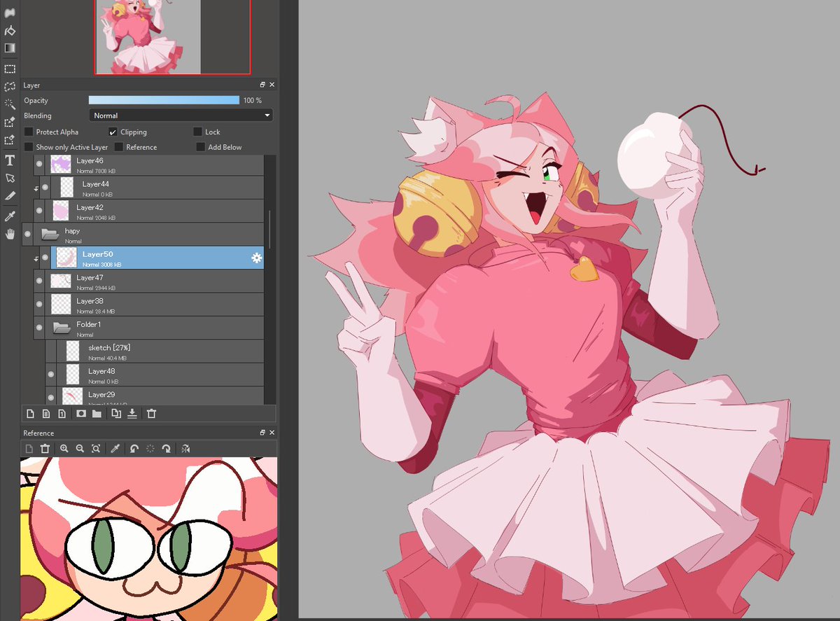Open the Blending mode dropdown
Screen dimensions: 840x621
tap(181, 116)
